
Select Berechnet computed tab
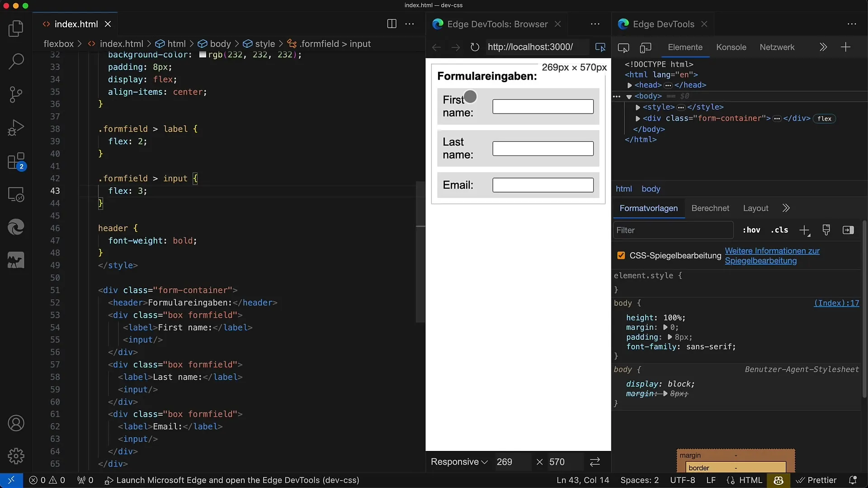point(710,208)
